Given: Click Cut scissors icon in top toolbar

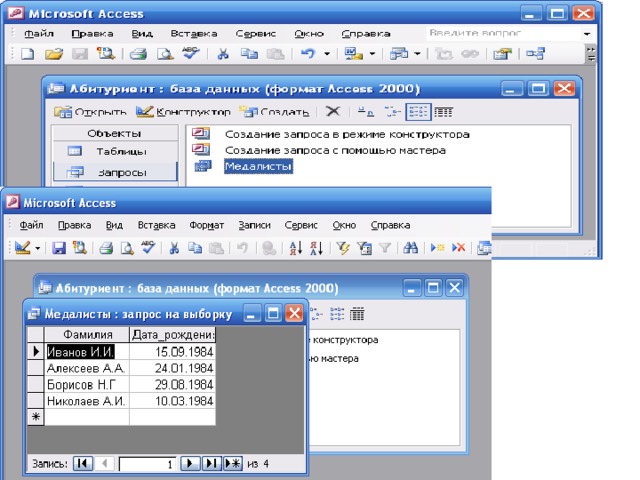Looking at the screenshot, I should click(x=223, y=53).
